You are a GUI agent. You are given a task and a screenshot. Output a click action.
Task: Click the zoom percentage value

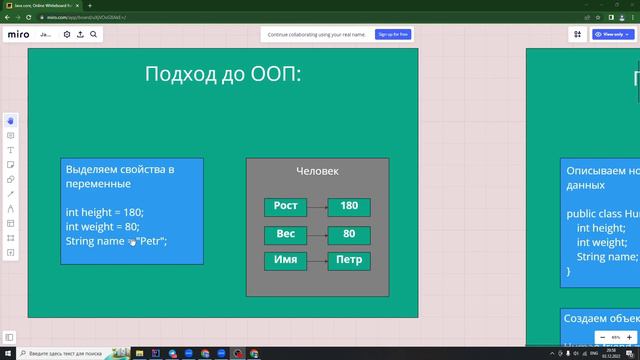coord(616,337)
